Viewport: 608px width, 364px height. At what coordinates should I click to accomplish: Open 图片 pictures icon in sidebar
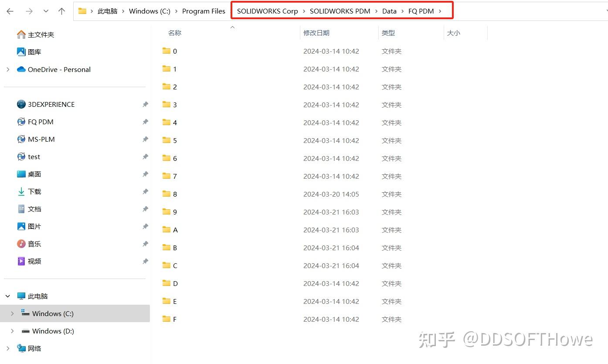click(21, 226)
